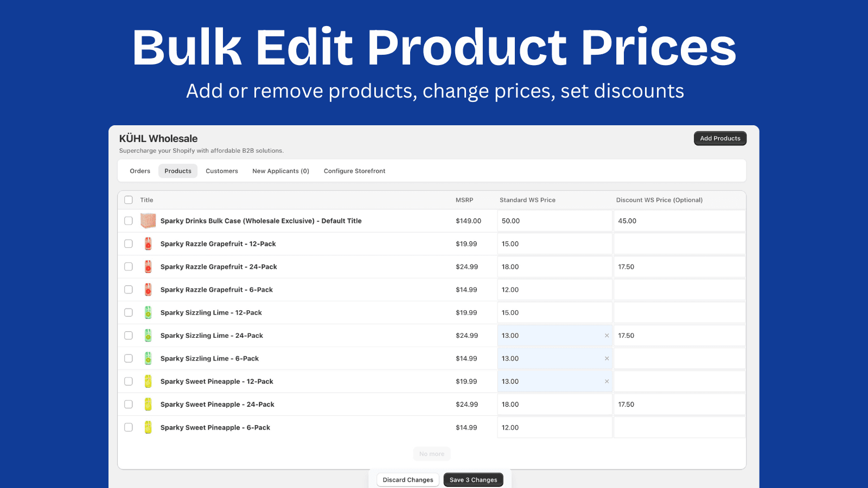Edit Sweet Pineapple 6-Pack standard price 12.00
Screen dimensions: 868x488
(554, 427)
